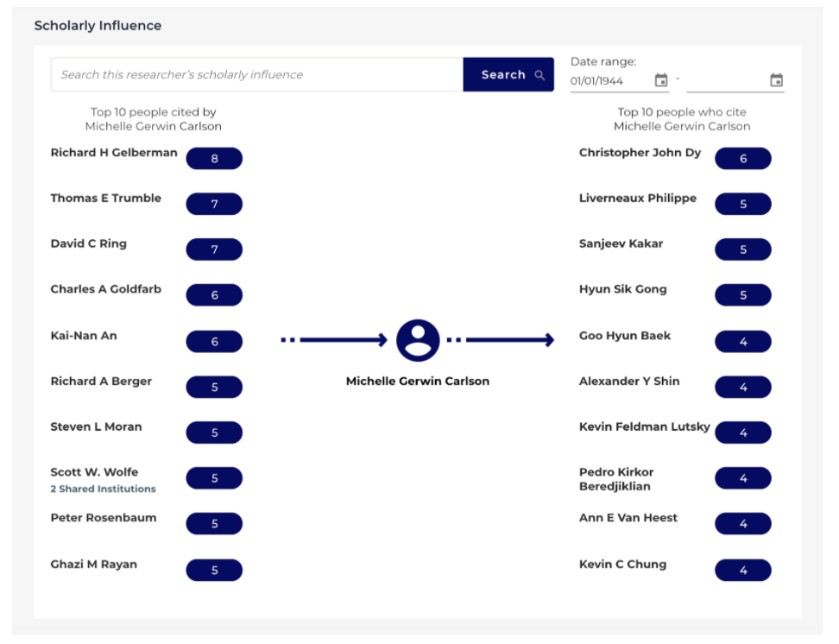Open Thomas E Trumble's profile
Image resolution: width=839 pixels, height=644 pixels.
[106, 198]
